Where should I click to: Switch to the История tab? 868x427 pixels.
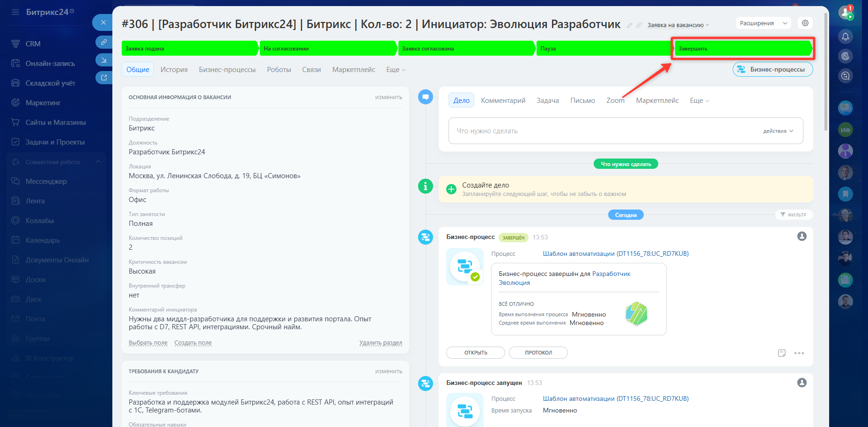(x=174, y=70)
